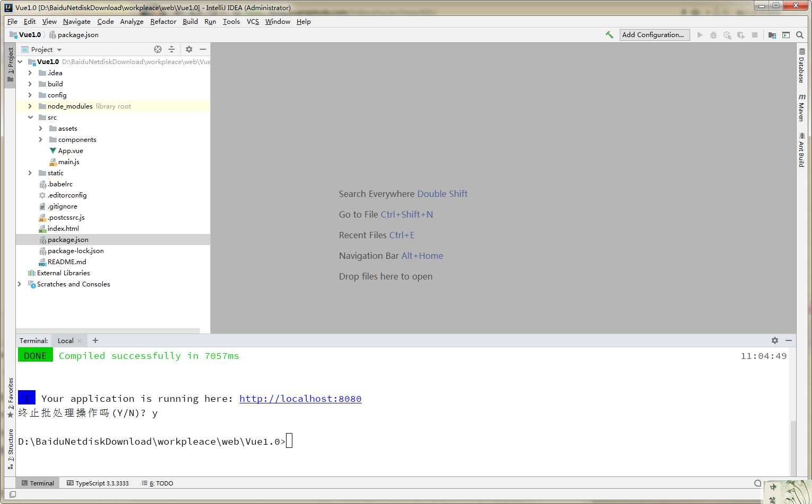
Task: Collapse the Vue1.0 root folder
Action: (x=20, y=62)
